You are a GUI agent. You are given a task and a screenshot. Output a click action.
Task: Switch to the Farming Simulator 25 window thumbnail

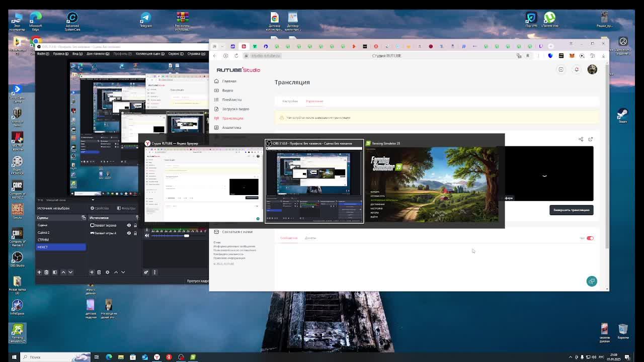[x=433, y=182]
